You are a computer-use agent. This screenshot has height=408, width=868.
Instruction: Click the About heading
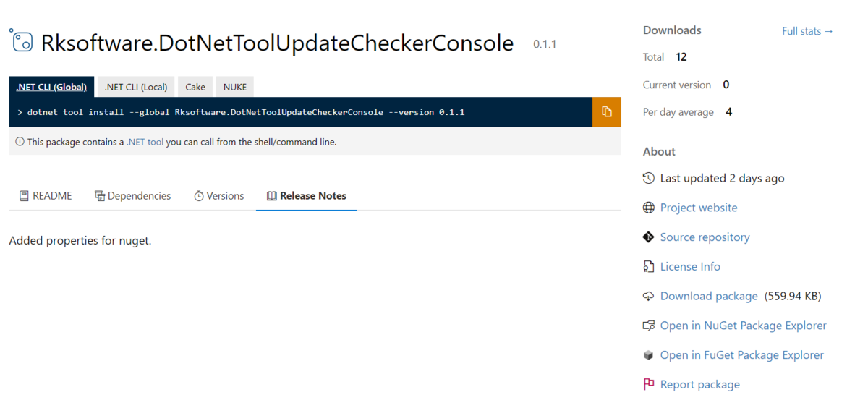[659, 151]
